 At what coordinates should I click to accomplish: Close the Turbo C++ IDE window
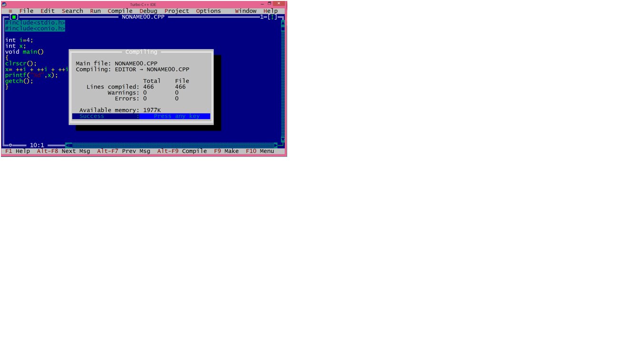click(x=280, y=4)
